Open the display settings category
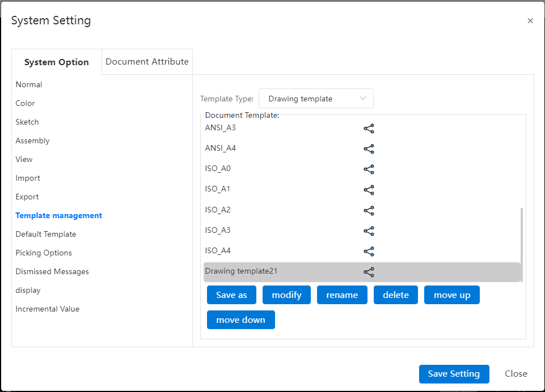 28,290
